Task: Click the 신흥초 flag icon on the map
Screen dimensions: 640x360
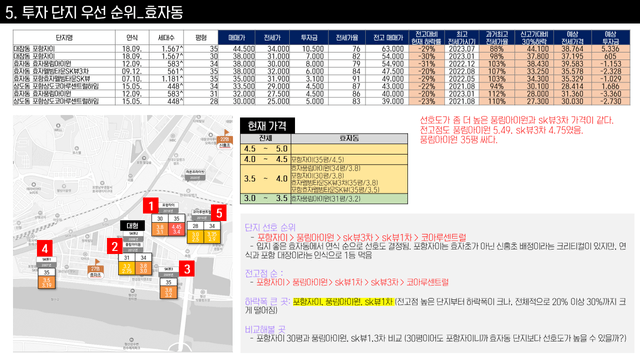Action: pyautogui.click(x=224, y=139)
